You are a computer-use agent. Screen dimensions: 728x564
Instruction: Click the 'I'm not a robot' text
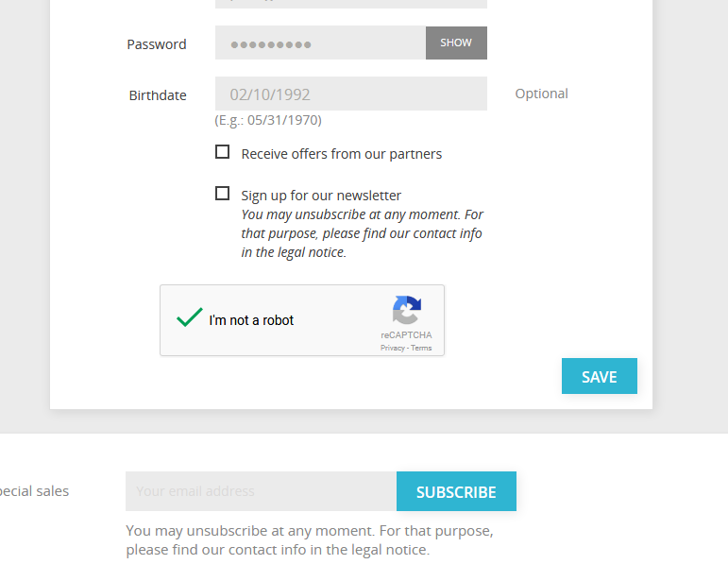251,320
